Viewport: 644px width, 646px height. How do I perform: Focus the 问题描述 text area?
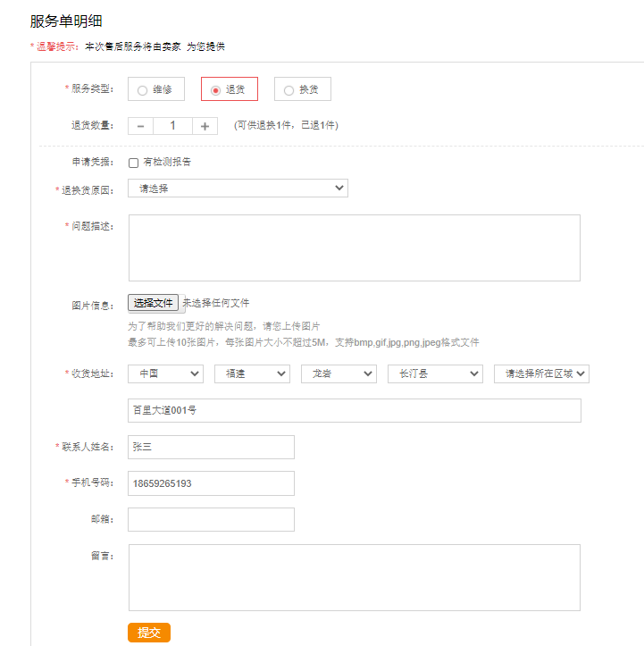tap(354, 247)
